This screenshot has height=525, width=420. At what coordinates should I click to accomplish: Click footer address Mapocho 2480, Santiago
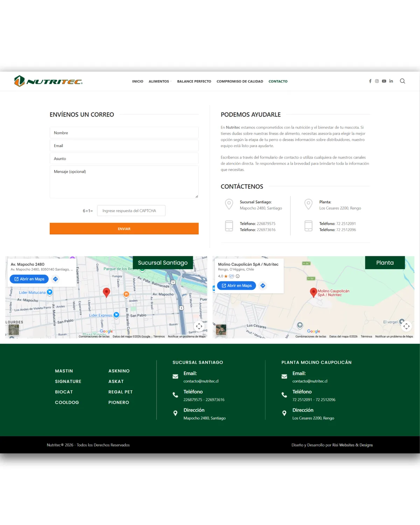204,418
